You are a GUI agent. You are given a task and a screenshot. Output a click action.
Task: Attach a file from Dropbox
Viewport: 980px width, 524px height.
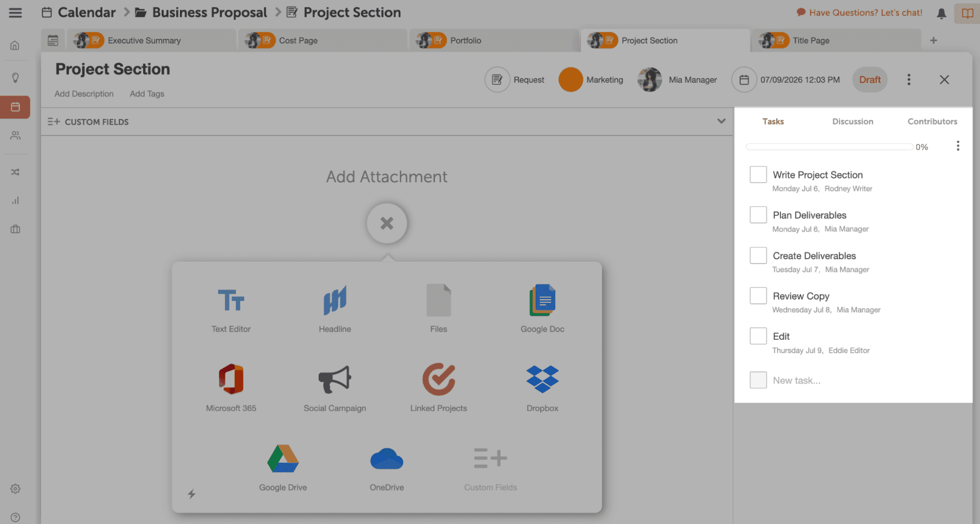[x=542, y=387]
